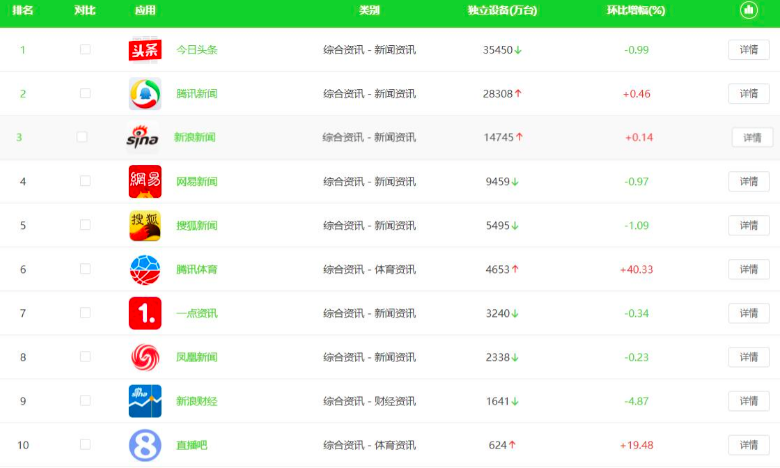Click the 排名 column header
Screen dimensions: 780x468
pyautogui.click(x=22, y=10)
